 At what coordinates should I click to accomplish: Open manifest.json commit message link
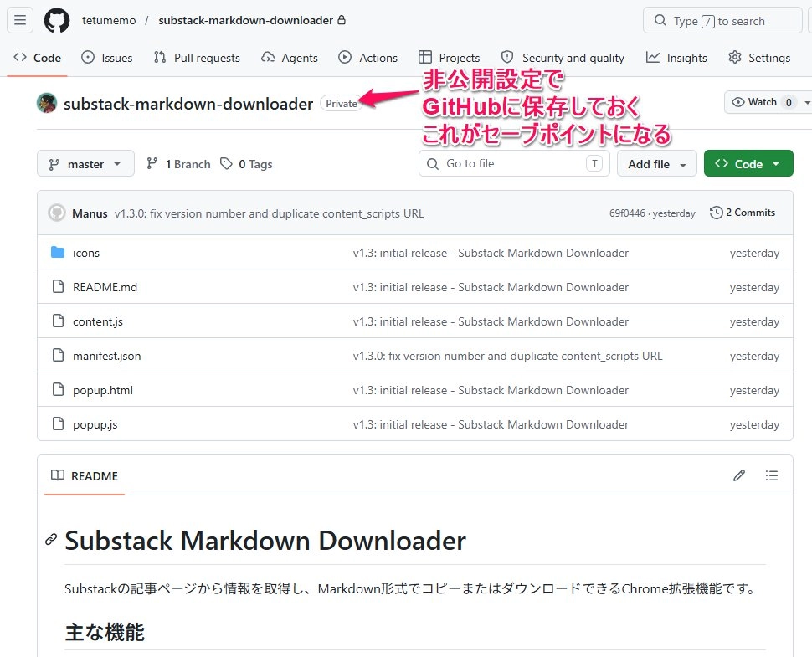click(507, 357)
